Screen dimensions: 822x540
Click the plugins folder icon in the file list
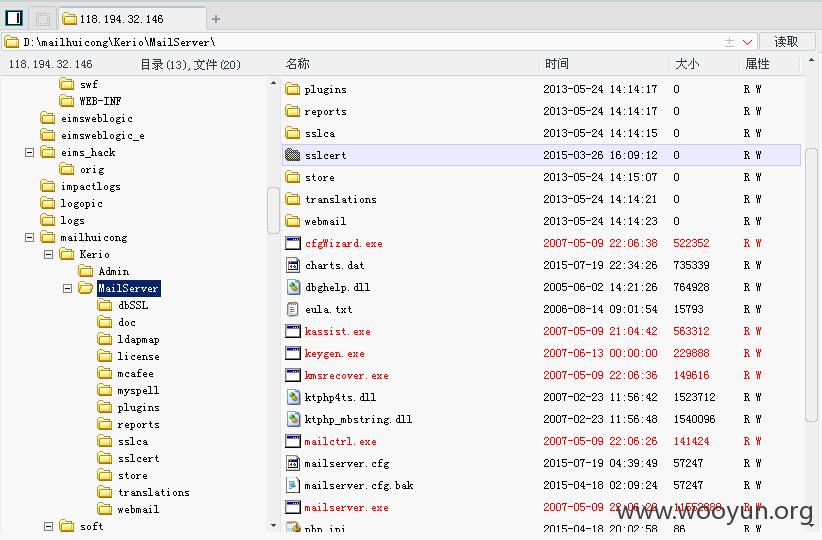pos(293,89)
